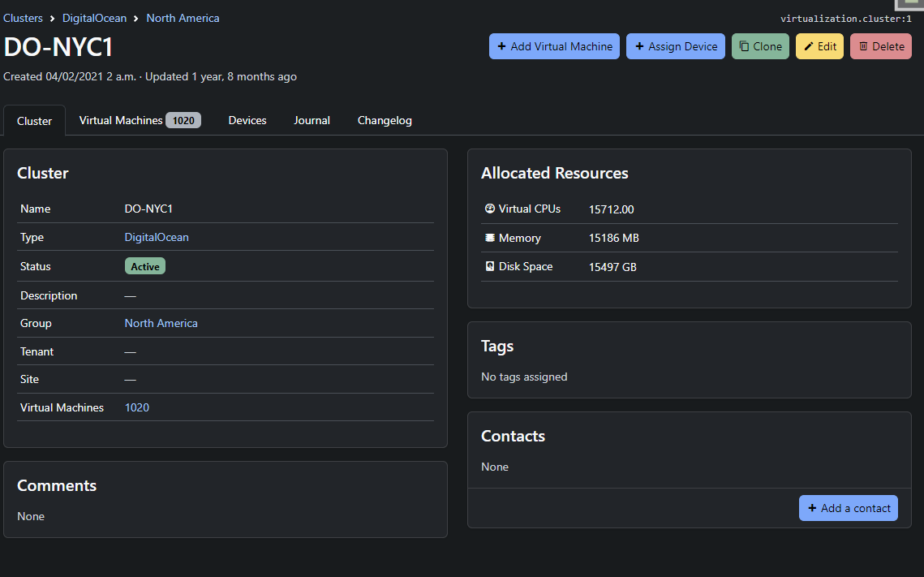The image size is (924, 577).
Task: Click the 15186 MB memory value
Action: [613, 238]
